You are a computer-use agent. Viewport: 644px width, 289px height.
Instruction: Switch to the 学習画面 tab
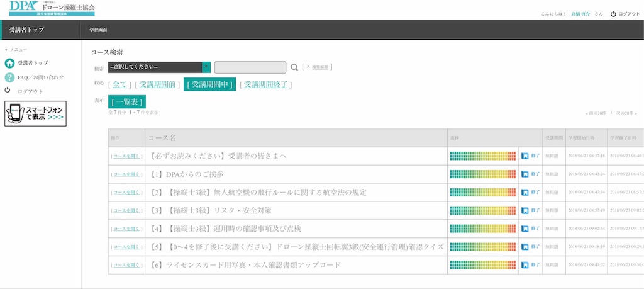[x=96, y=30]
